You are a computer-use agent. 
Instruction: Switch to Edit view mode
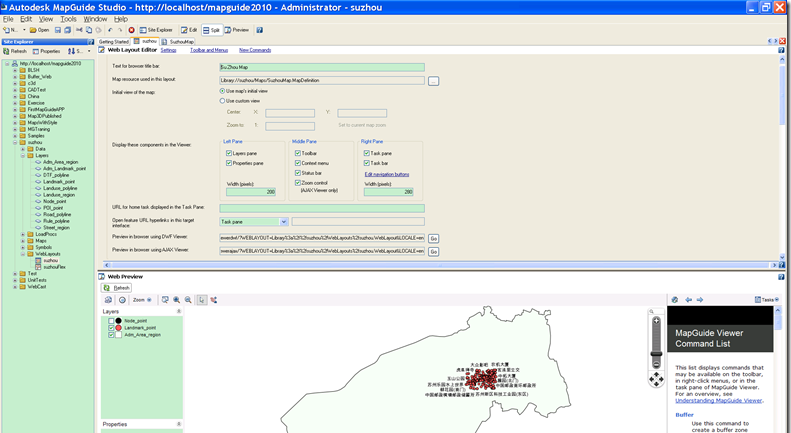coord(189,30)
